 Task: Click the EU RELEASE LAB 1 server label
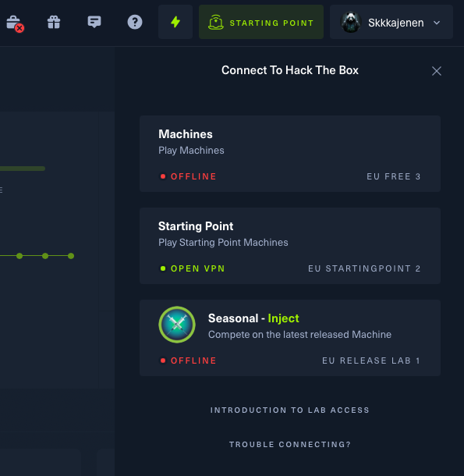(371, 361)
